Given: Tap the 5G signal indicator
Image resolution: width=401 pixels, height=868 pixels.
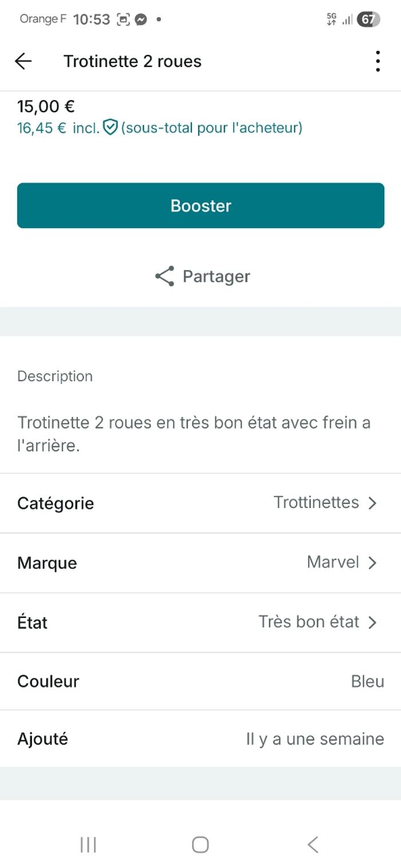Looking at the screenshot, I should [332, 19].
